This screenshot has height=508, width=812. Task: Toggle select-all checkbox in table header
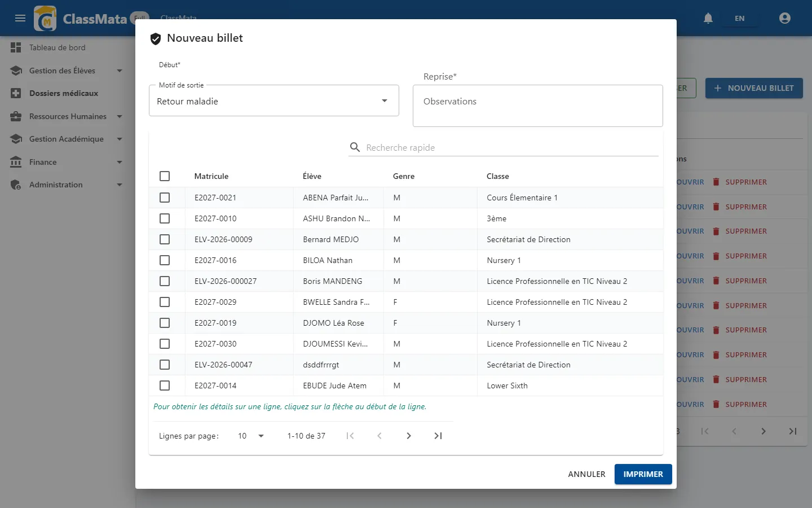click(165, 176)
